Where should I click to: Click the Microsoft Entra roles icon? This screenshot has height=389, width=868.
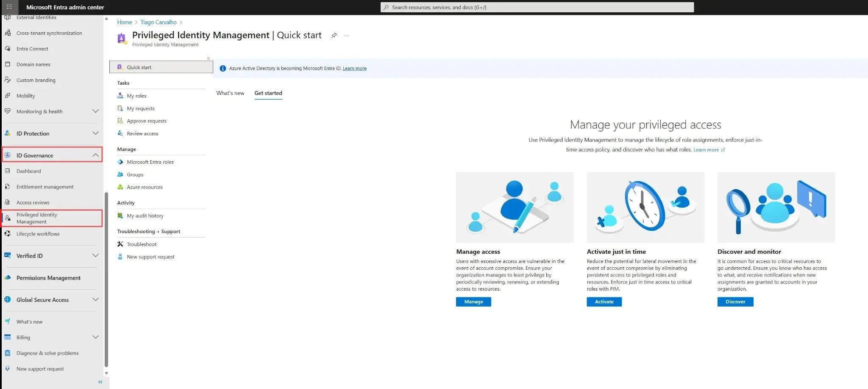tap(120, 162)
